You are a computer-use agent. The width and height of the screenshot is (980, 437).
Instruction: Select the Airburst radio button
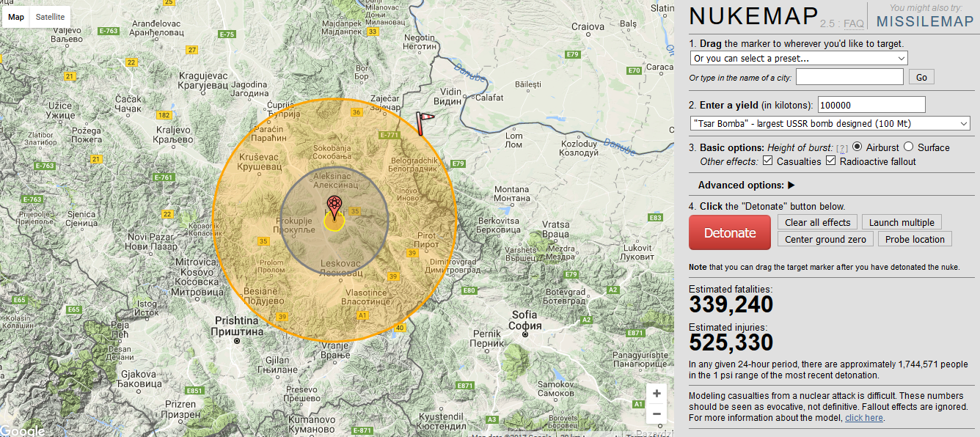click(x=857, y=147)
